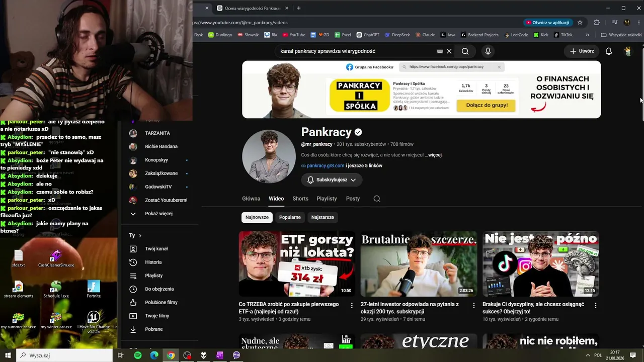Switch to the Shorts channel tab

pyautogui.click(x=300, y=199)
